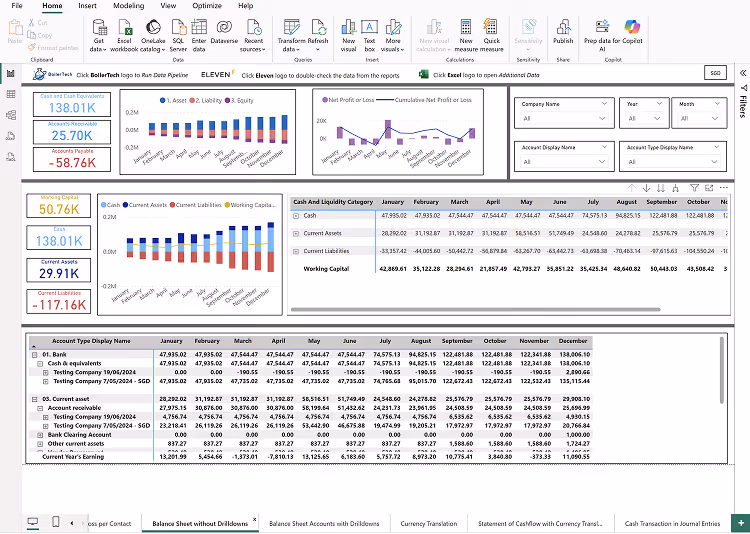Click the Excel logo for Additional Data

pos(423,74)
